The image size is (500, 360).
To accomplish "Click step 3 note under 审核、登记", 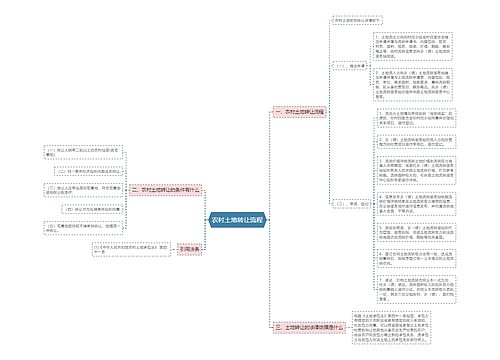I will [416, 170].
